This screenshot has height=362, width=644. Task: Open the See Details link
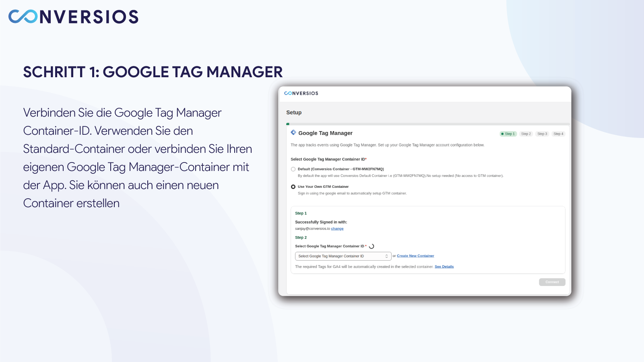tap(444, 267)
